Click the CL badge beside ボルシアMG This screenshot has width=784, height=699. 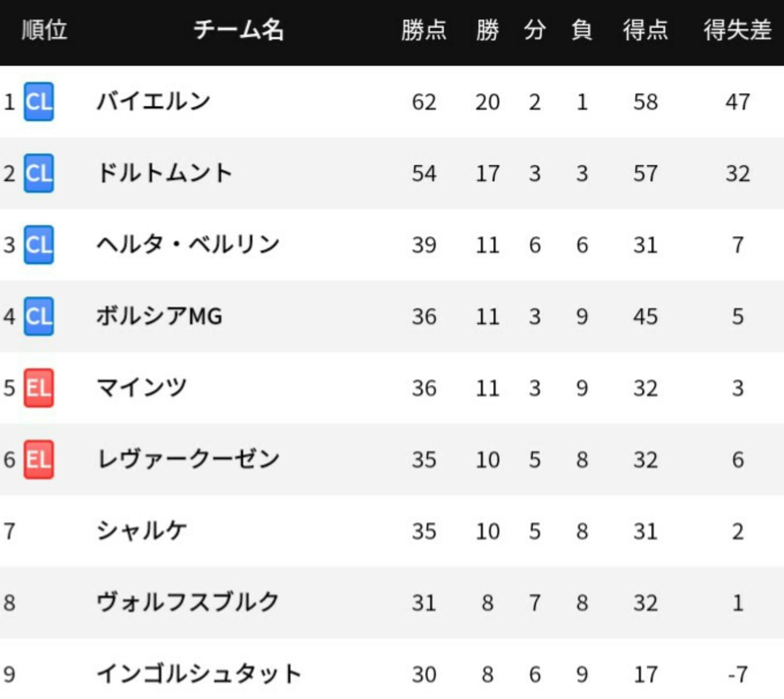click(39, 316)
